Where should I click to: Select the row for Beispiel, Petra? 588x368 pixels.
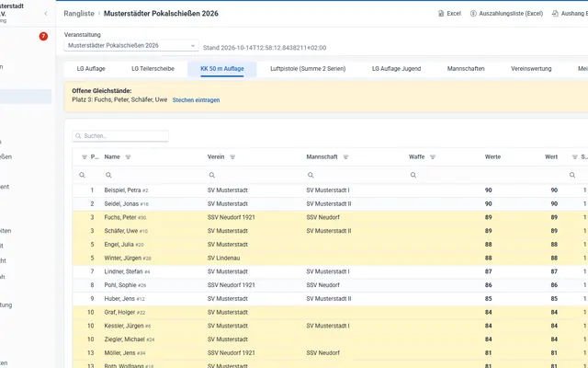coord(330,190)
